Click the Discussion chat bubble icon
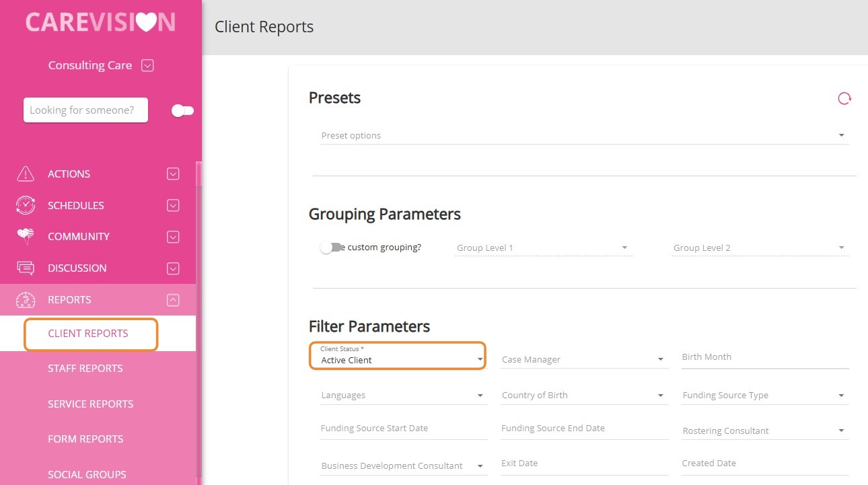868x485 pixels. [x=26, y=268]
